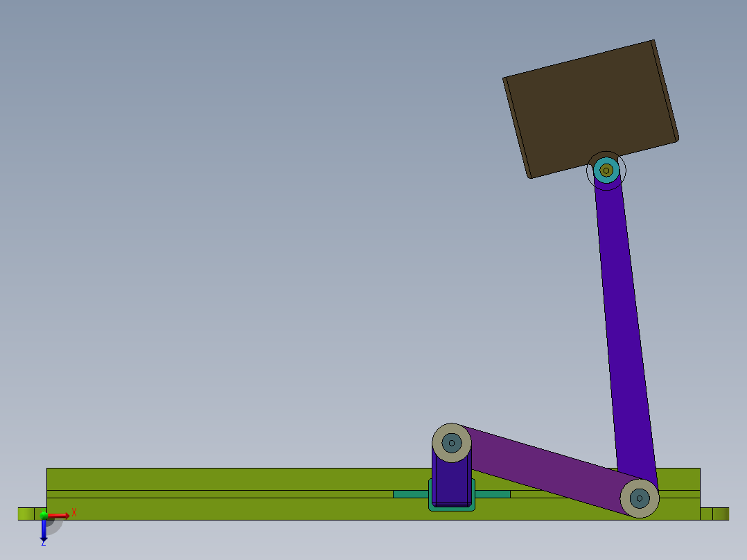
Task: Click the right mounting tab of base
Action: [714, 514]
